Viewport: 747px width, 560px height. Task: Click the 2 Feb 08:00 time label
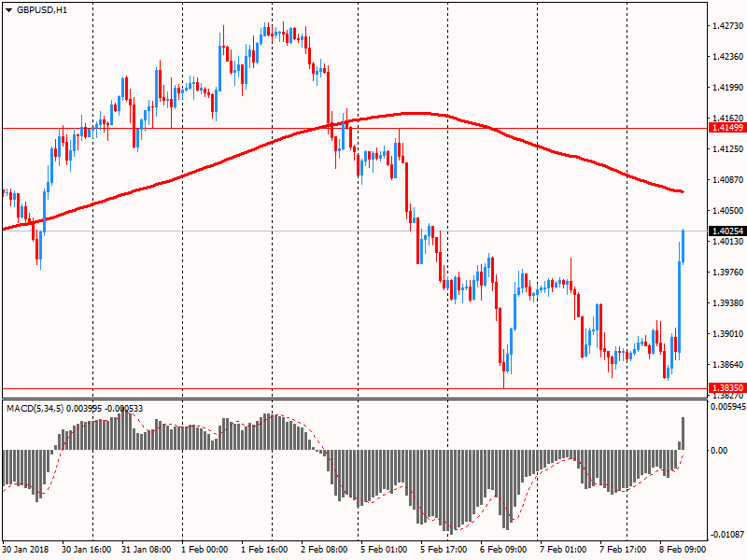coord(324,549)
